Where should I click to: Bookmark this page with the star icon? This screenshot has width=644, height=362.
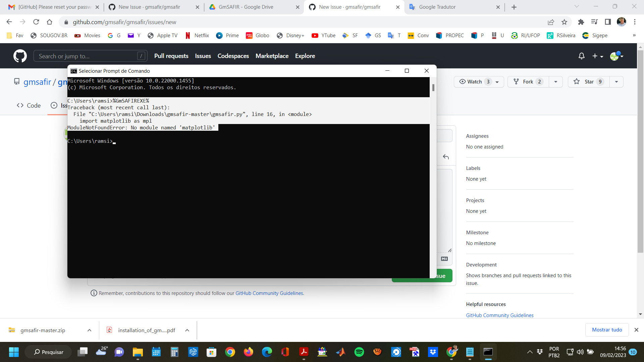565,22
